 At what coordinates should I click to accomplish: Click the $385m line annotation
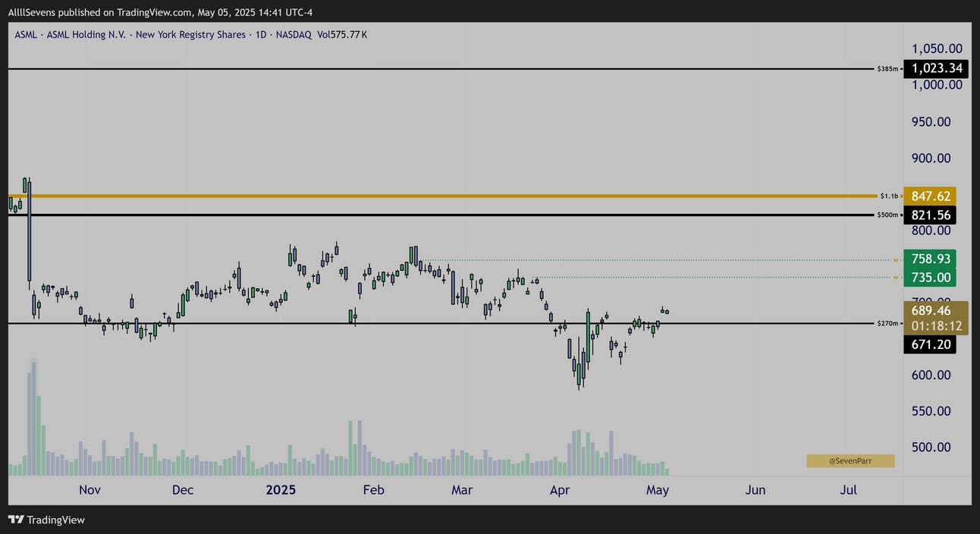889,69
